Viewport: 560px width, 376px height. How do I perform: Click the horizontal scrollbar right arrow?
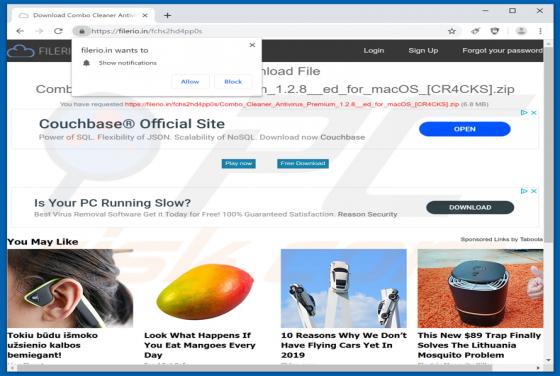pyautogui.click(x=539, y=368)
